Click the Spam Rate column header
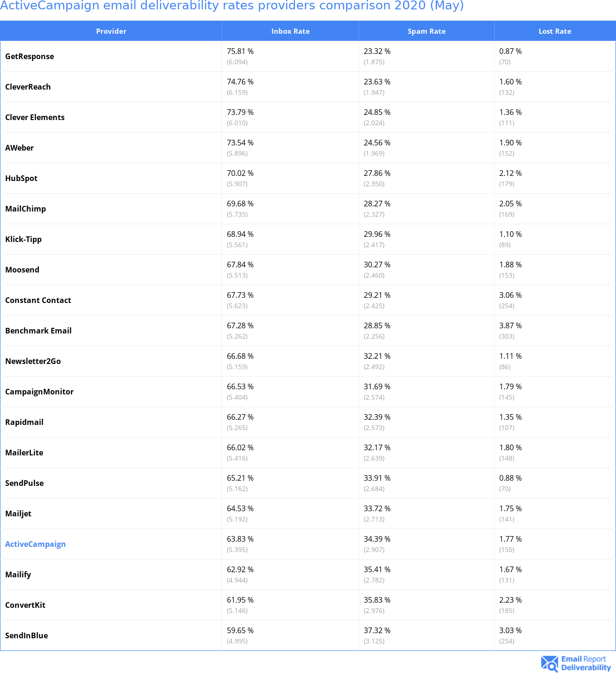The height and width of the screenshot is (673, 616). (426, 31)
